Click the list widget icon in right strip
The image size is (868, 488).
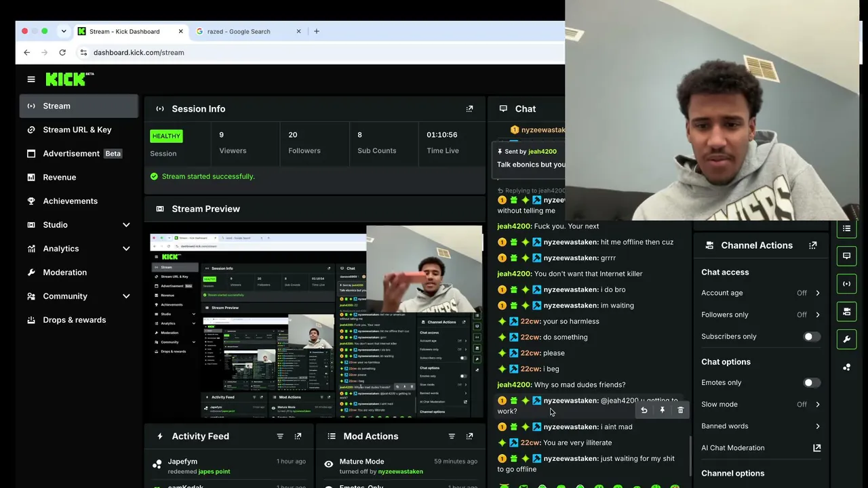click(x=846, y=228)
